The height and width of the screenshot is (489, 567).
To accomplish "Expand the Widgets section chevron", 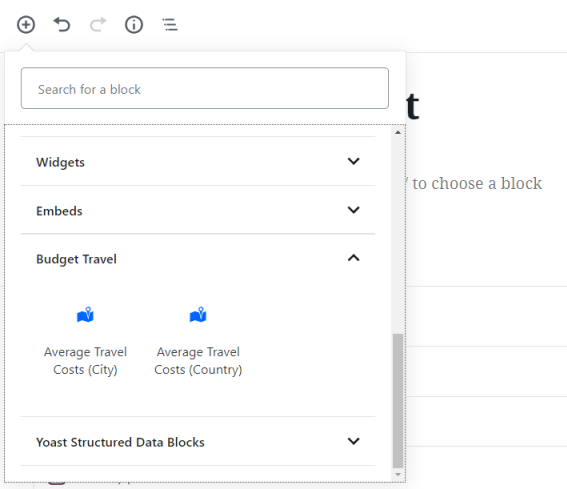I will coord(353,161).
